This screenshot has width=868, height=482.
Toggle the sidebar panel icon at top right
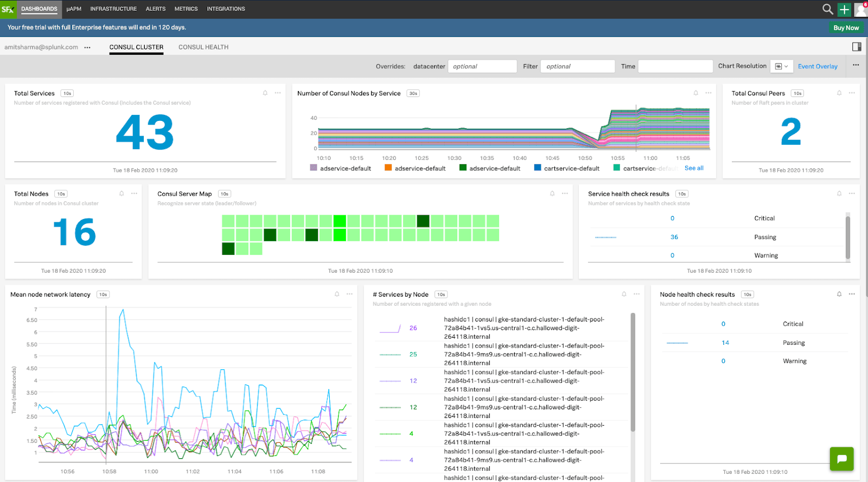tap(857, 47)
